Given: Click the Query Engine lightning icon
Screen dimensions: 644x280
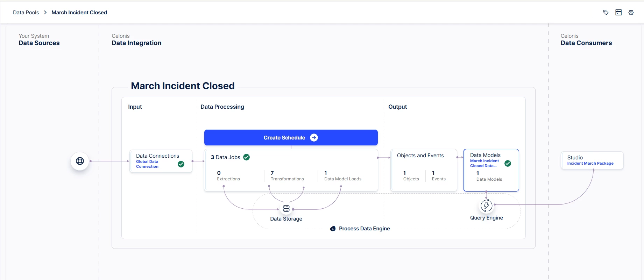Looking at the screenshot, I should 486,206.
